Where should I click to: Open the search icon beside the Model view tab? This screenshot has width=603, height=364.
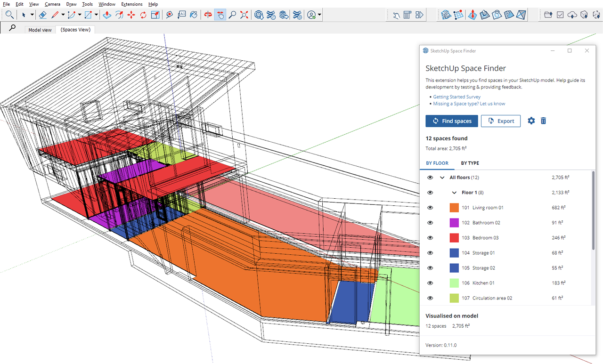pyautogui.click(x=12, y=28)
